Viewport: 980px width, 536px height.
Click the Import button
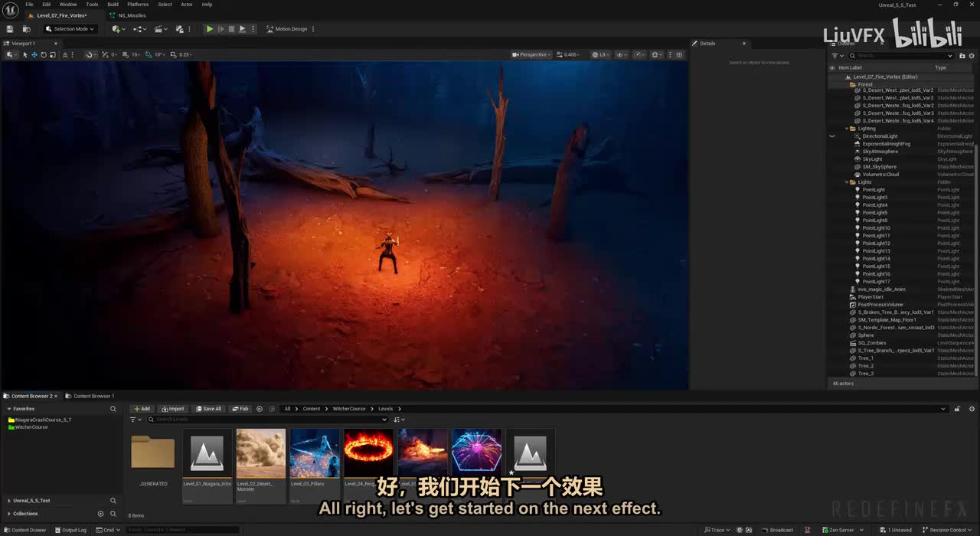pyautogui.click(x=173, y=409)
